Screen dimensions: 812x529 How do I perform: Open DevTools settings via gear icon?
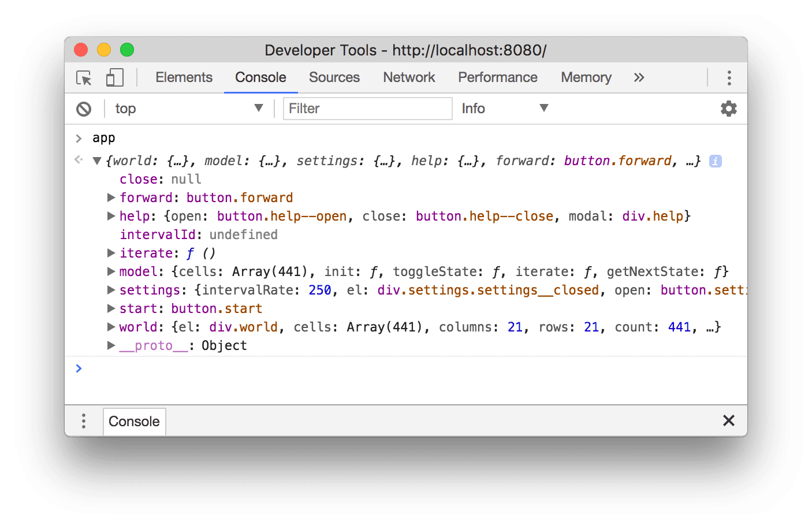click(728, 109)
